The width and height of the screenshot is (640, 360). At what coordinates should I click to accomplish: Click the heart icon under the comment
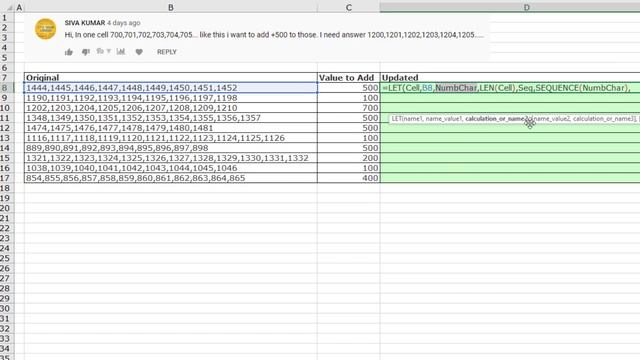139,52
